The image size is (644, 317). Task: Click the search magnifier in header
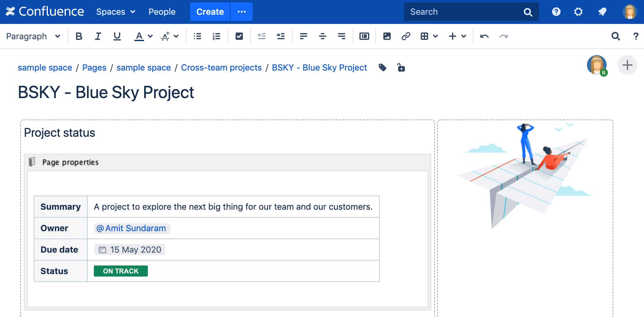click(x=528, y=12)
